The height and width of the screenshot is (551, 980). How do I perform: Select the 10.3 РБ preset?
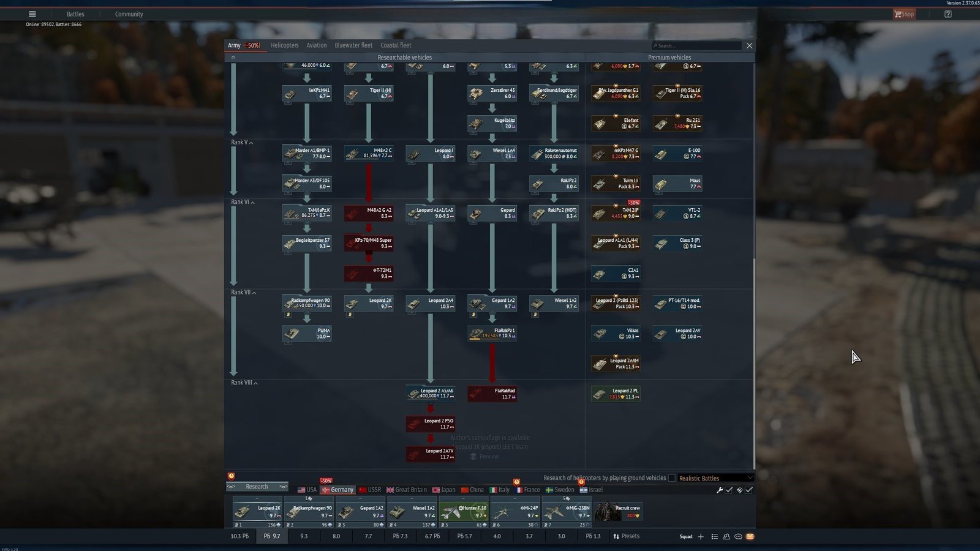point(239,536)
